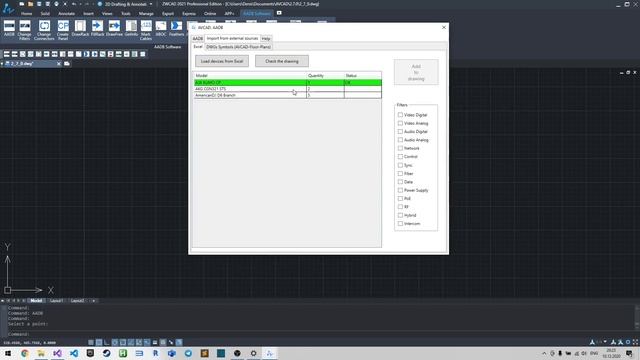Viewport: 640px width, 360px height.
Task: Click the GetInfo ribbon tool
Action: (131, 28)
